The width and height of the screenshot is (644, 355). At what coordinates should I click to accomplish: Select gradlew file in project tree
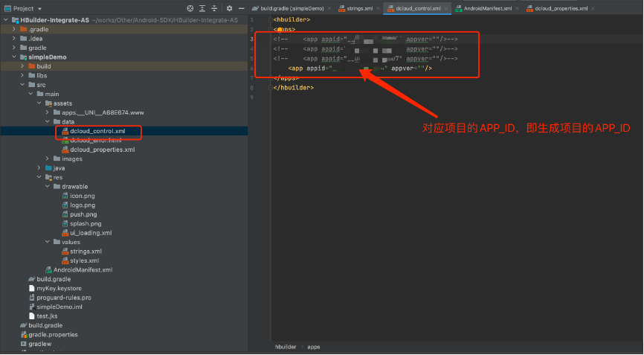click(x=40, y=344)
